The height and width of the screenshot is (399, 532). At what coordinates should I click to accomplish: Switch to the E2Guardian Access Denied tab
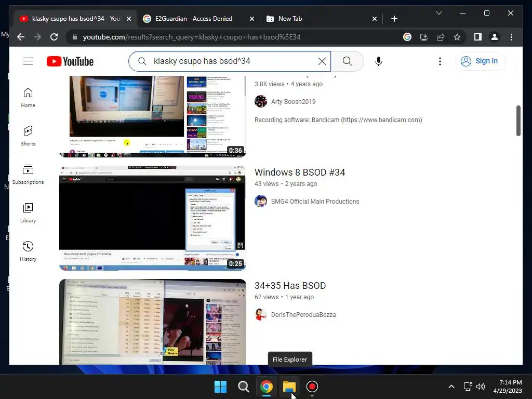[x=194, y=19]
